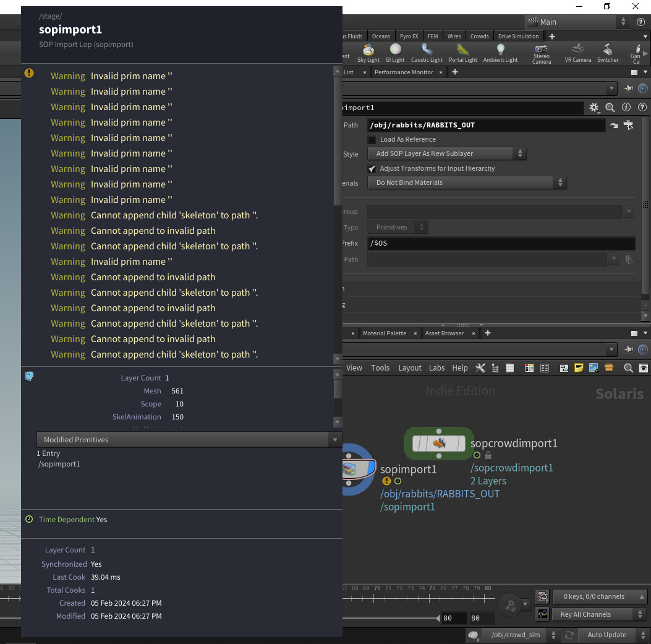Image resolution: width=651 pixels, height=644 pixels.
Task: Open the Add SOP Layer As New Sublayer dropdown
Action: (x=447, y=153)
